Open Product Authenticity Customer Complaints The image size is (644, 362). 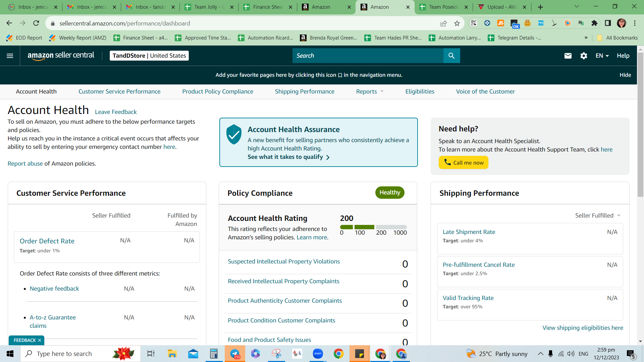tap(285, 301)
